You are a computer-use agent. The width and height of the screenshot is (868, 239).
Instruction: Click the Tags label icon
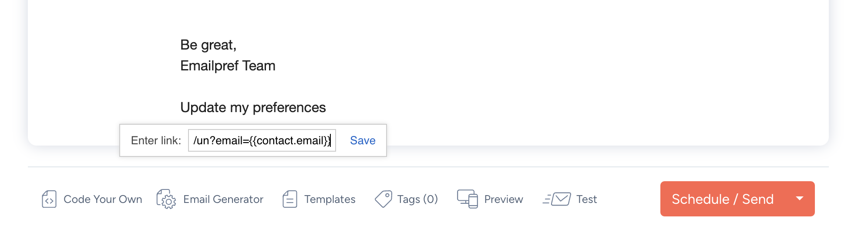click(x=384, y=199)
